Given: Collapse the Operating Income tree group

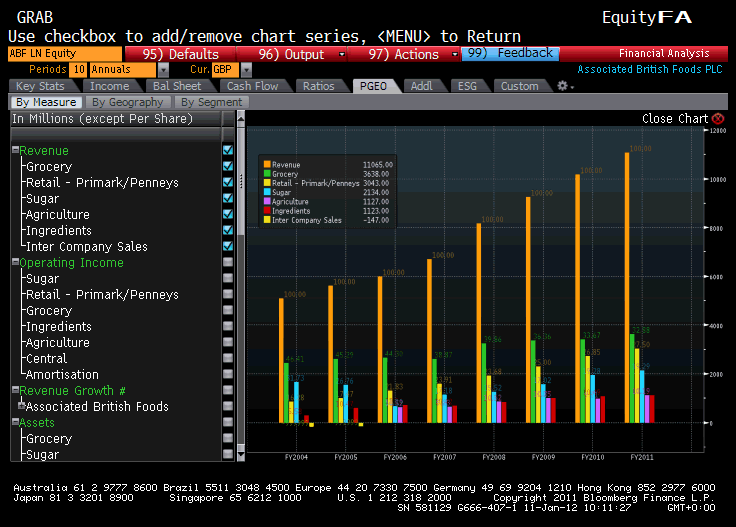Looking at the screenshot, I should [x=15, y=263].
